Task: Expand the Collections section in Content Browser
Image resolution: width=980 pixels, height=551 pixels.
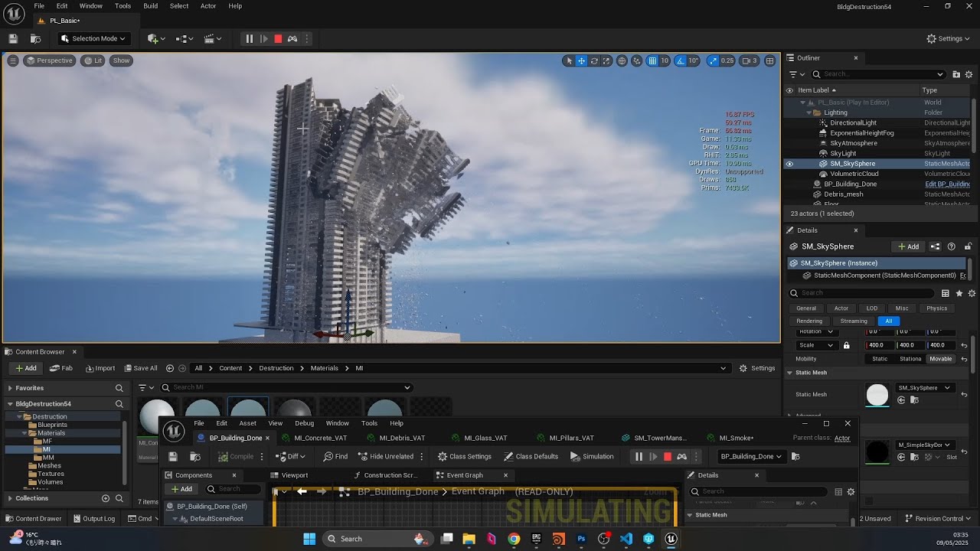Action: tap(11, 498)
